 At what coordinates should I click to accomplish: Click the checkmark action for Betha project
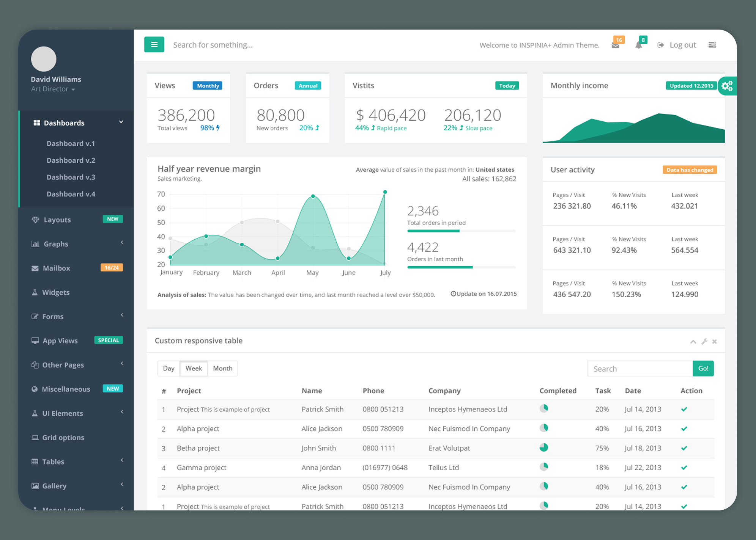tap(684, 448)
